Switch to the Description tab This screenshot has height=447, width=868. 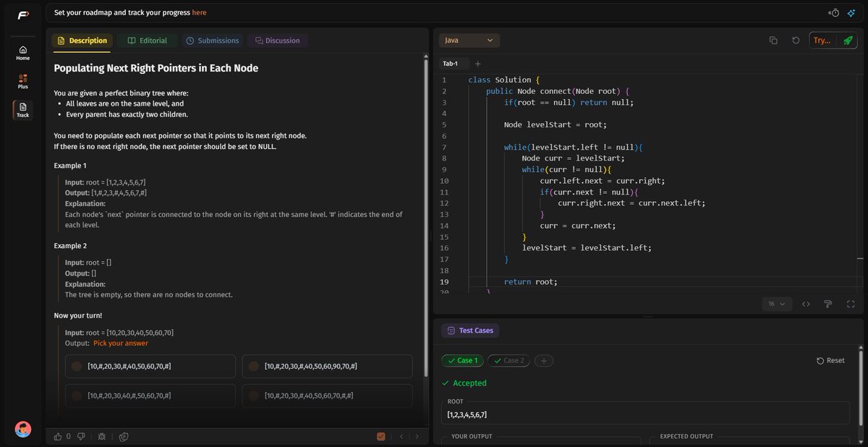tap(82, 41)
